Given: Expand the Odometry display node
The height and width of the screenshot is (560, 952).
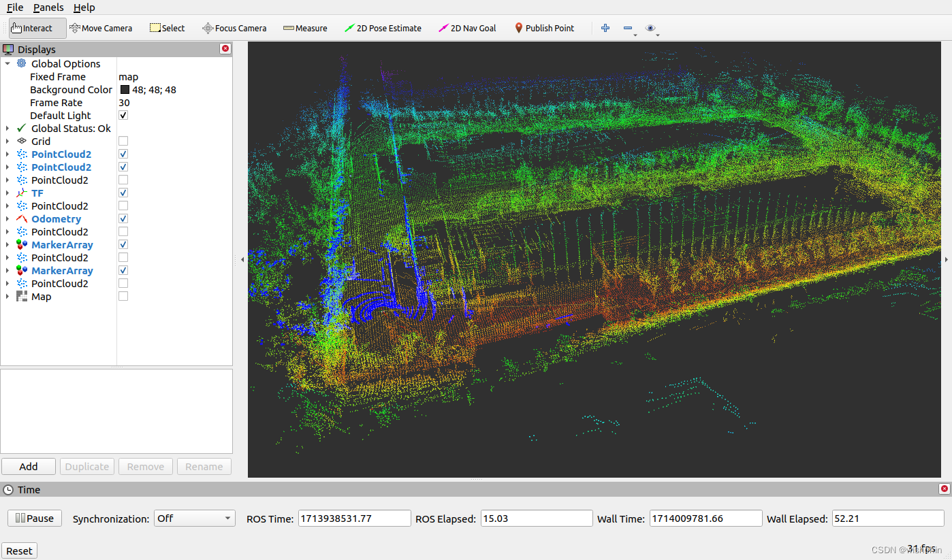Looking at the screenshot, I should point(7,218).
